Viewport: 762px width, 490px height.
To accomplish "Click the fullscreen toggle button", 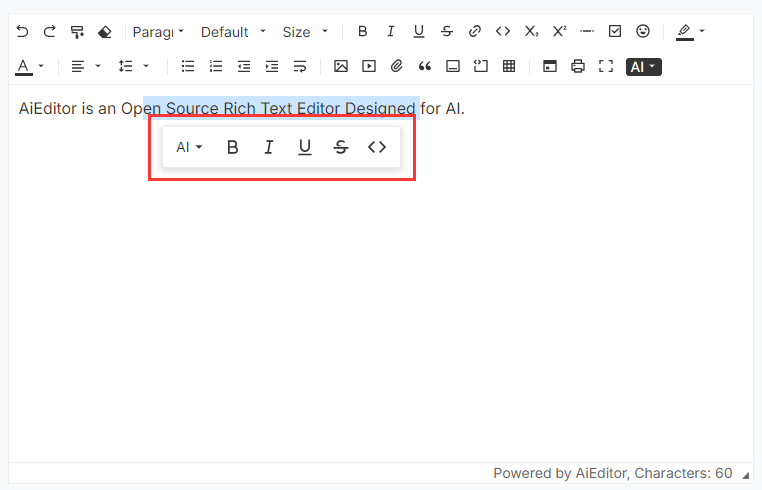I will 606,66.
